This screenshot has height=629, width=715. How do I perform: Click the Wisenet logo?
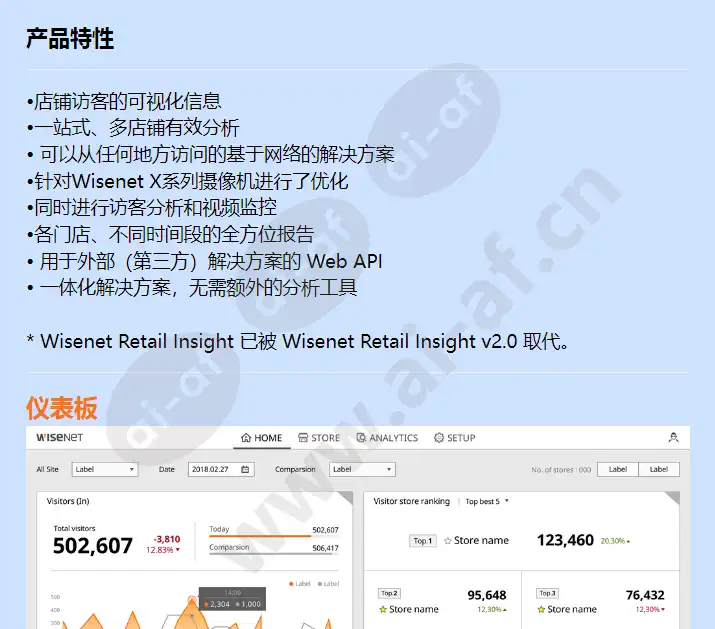(60, 437)
